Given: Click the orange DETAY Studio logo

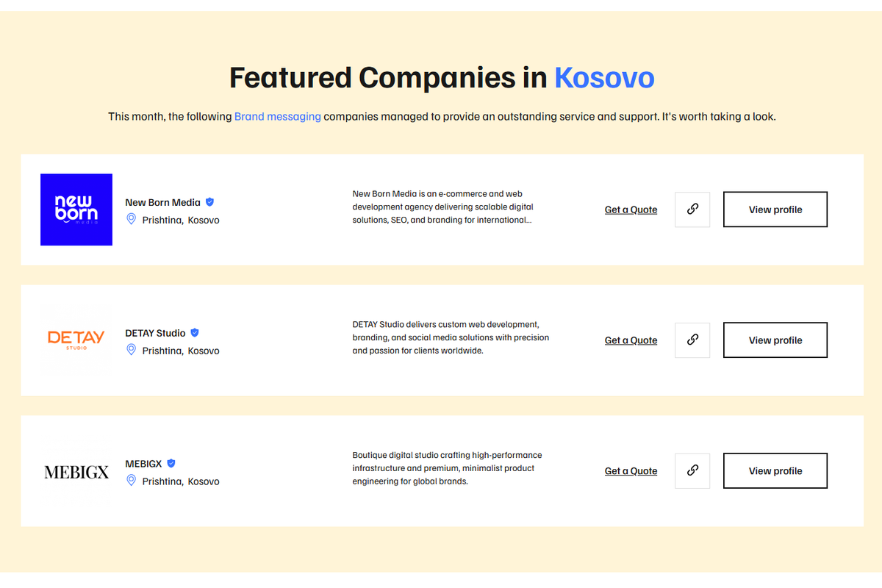Looking at the screenshot, I should click(76, 340).
